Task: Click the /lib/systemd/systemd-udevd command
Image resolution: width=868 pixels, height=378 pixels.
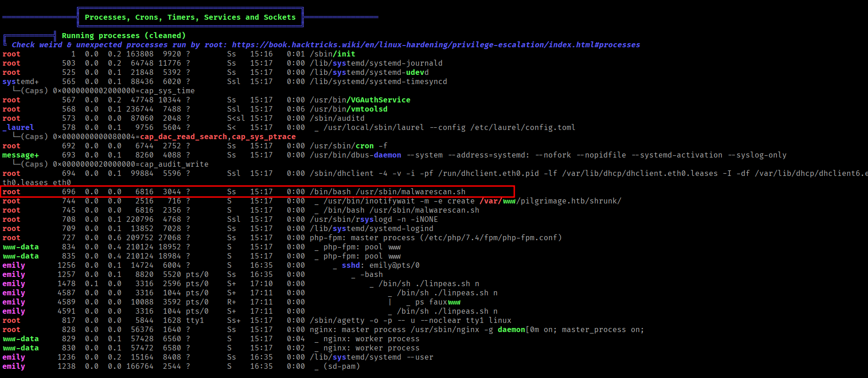Action: (369, 72)
